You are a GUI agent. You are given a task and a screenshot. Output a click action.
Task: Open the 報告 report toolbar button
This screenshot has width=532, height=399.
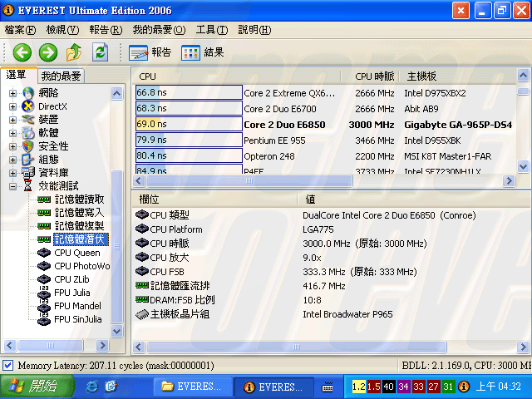(x=150, y=52)
